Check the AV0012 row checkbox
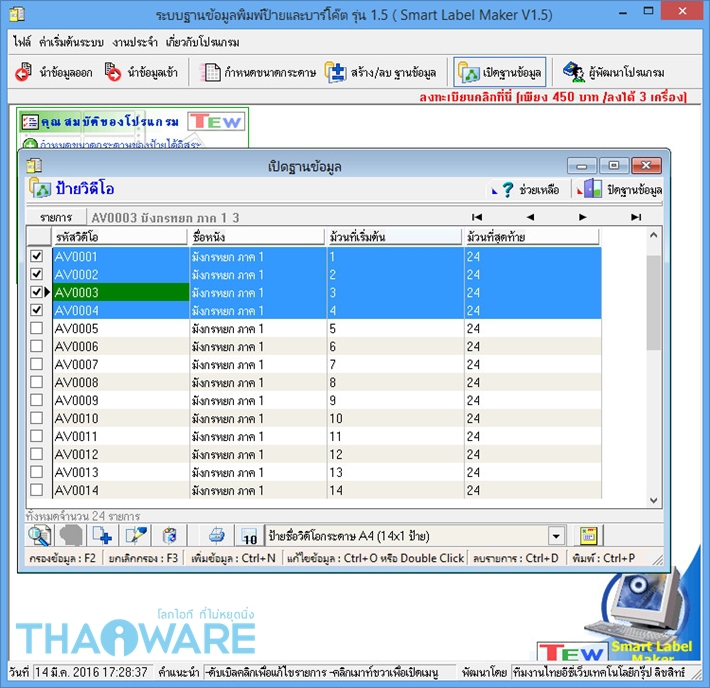This screenshot has height=688, width=710. (37, 454)
